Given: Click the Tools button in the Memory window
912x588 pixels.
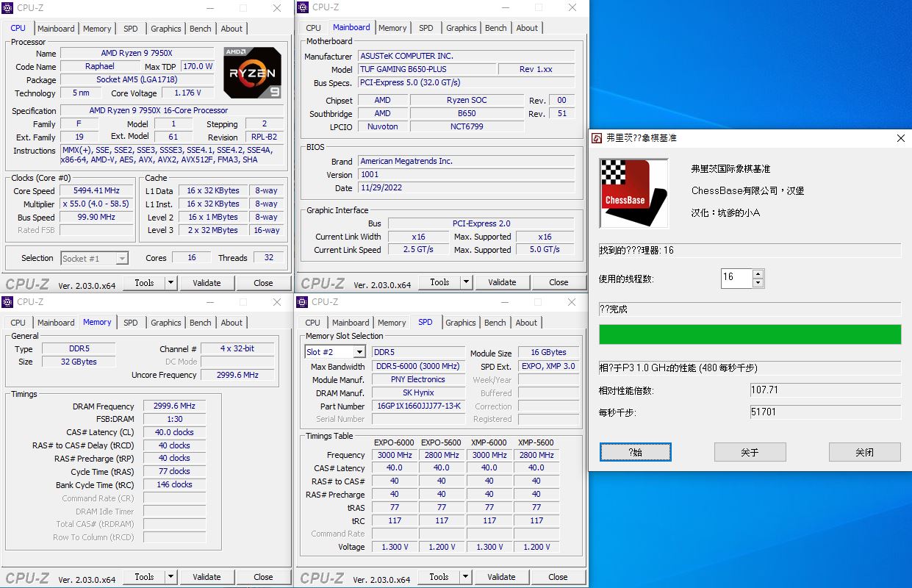Looking at the screenshot, I should click(x=144, y=577).
